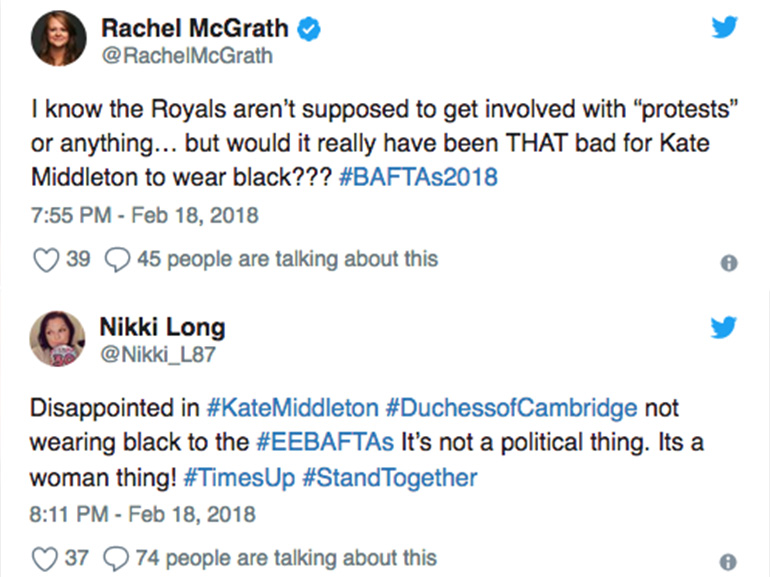Image resolution: width=770 pixels, height=577 pixels.
Task: Open replies bubble showing 74 people talking
Action: [x=117, y=557]
